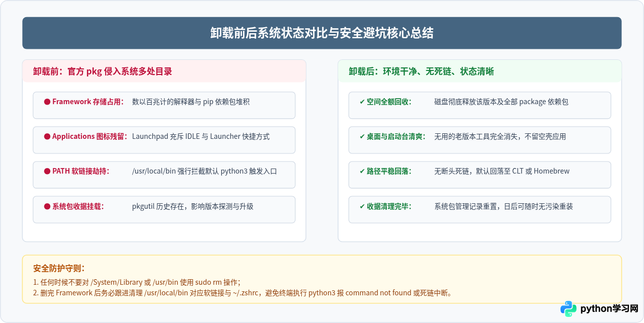Click the checkmark beside 桌面与启动台清爽
Image resolution: width=644 pixels, height=323 pixels.
(362, 136)
